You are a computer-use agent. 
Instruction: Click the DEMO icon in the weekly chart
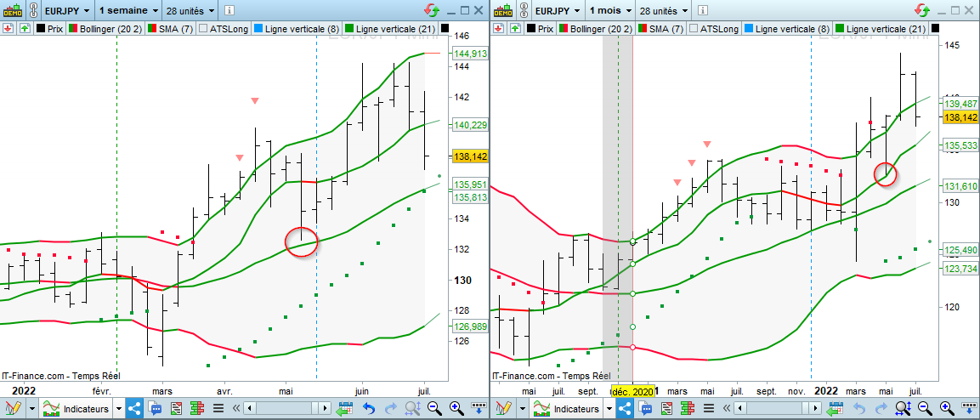(13, 10)
